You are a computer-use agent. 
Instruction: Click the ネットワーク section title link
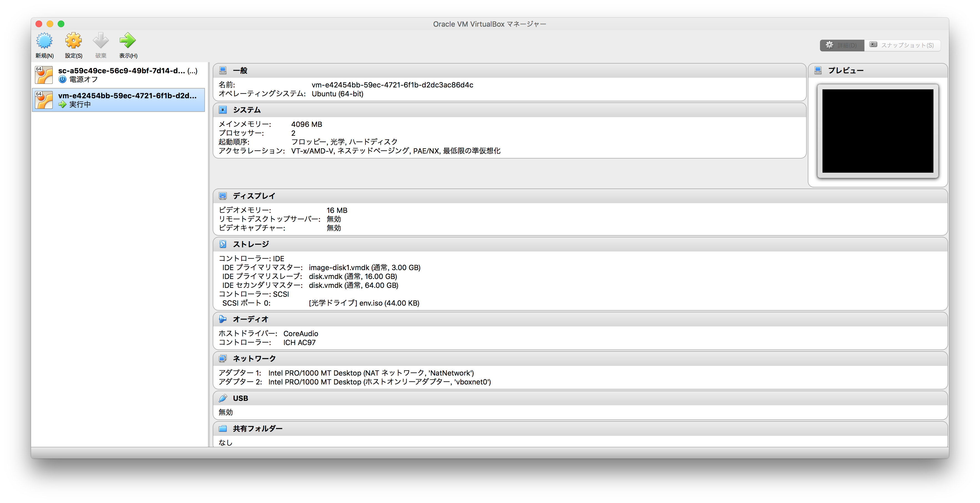(x=254, y=359)
